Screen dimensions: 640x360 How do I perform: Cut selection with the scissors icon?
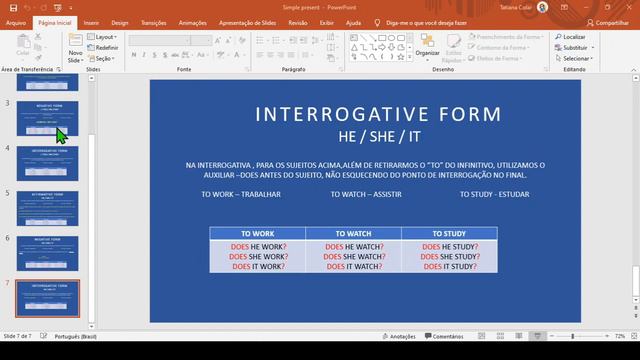[38, 37]
